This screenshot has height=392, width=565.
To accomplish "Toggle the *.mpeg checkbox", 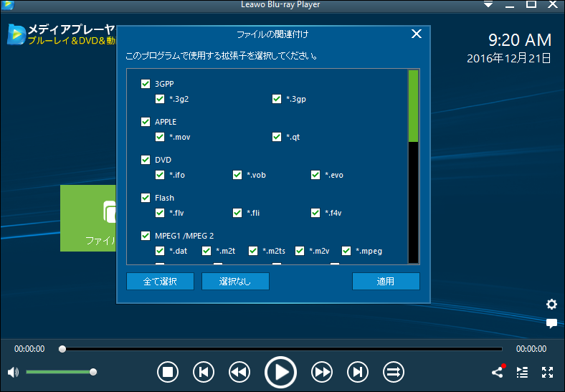I will click(x=346, y=251).
